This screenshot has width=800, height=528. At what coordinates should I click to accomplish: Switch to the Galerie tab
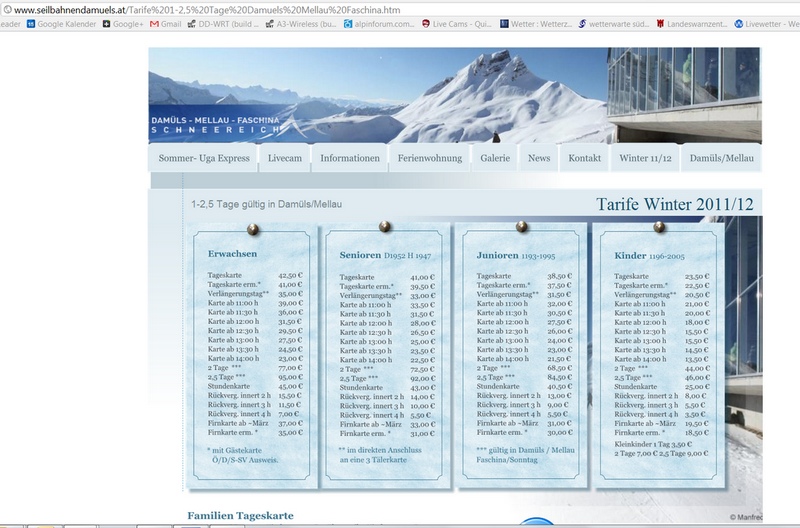495,159
